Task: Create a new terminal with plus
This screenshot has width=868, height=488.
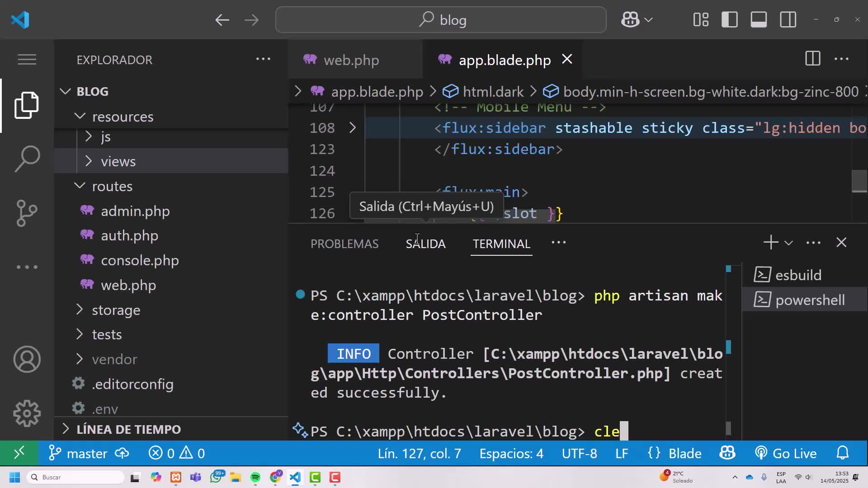Action: (x=771, y=243)
